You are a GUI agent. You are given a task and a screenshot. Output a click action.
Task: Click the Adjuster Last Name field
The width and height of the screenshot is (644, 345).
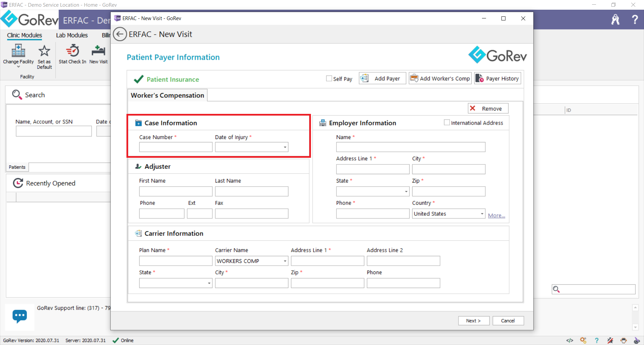(252, 192)
